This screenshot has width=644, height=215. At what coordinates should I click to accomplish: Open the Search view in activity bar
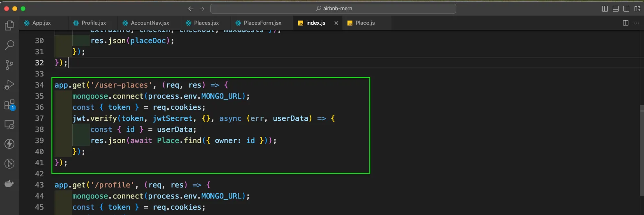(9, 45)
